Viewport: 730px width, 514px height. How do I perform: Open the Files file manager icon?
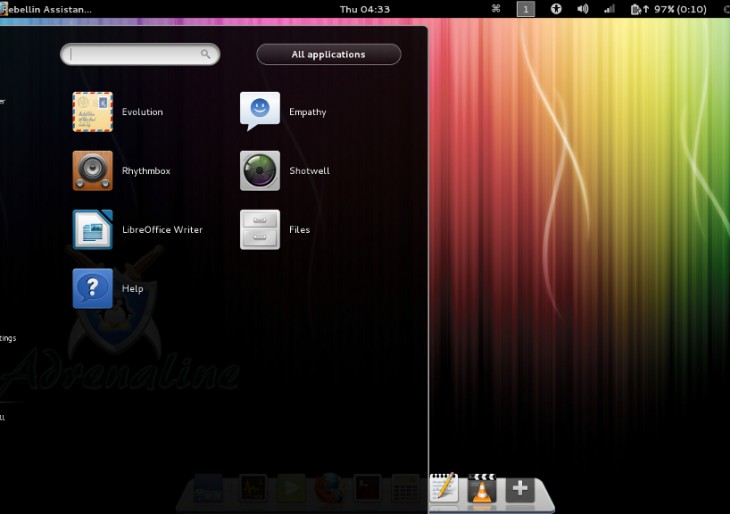click(x=260, y=230)
